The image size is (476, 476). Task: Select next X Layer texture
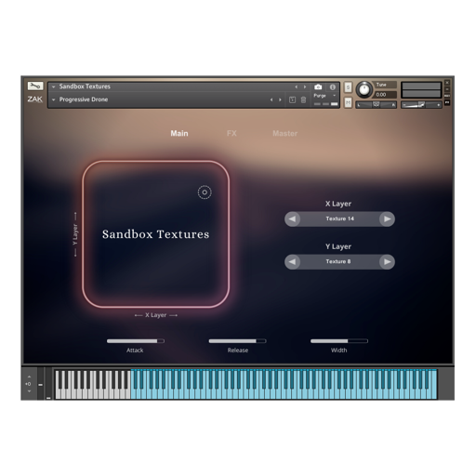coord(387,219)
